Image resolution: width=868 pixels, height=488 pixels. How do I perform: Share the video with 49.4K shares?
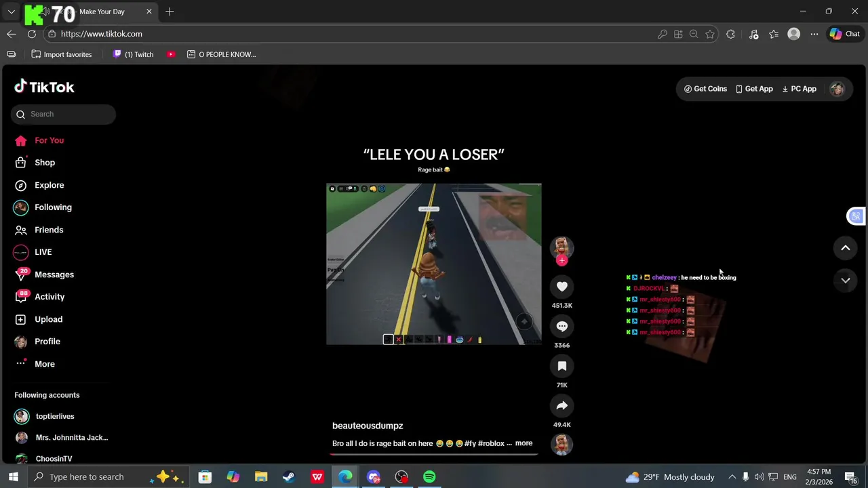(561, 406)
